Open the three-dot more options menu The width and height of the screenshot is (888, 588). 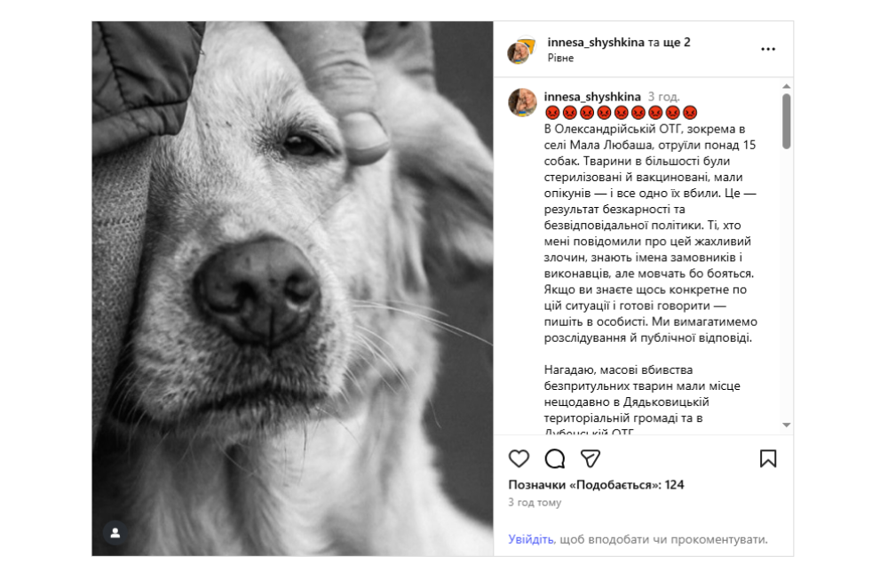(x=768, y=49)
